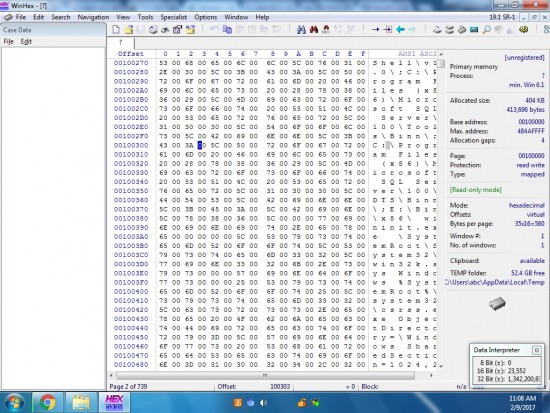Close the Data Interpreter window
The image size is (550, 413).
coord(537,350)
